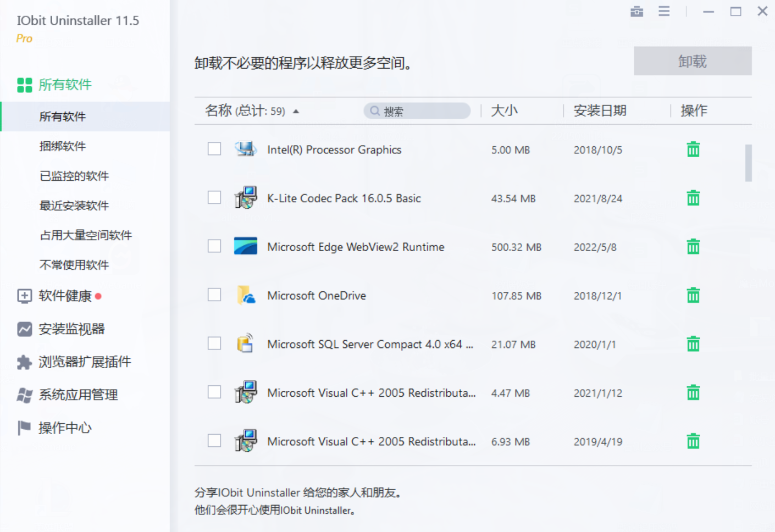
Task: Click the Pro edition label
Action: (x=24, y=38)
